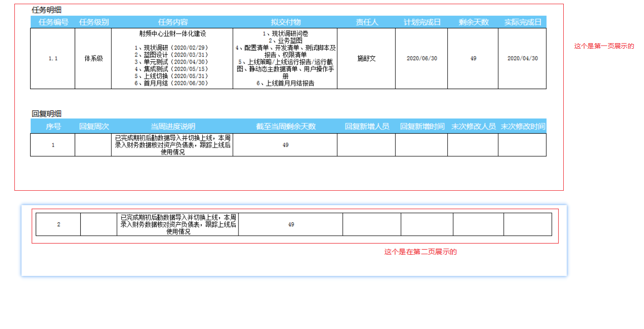644x329 pixels.
Task: Click sequence number 1 in reply table
Action: 53,145
